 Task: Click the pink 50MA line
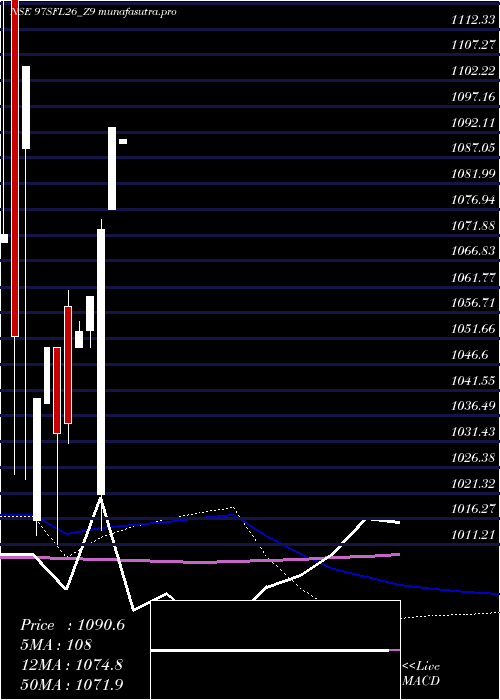(x=201, y=559)
